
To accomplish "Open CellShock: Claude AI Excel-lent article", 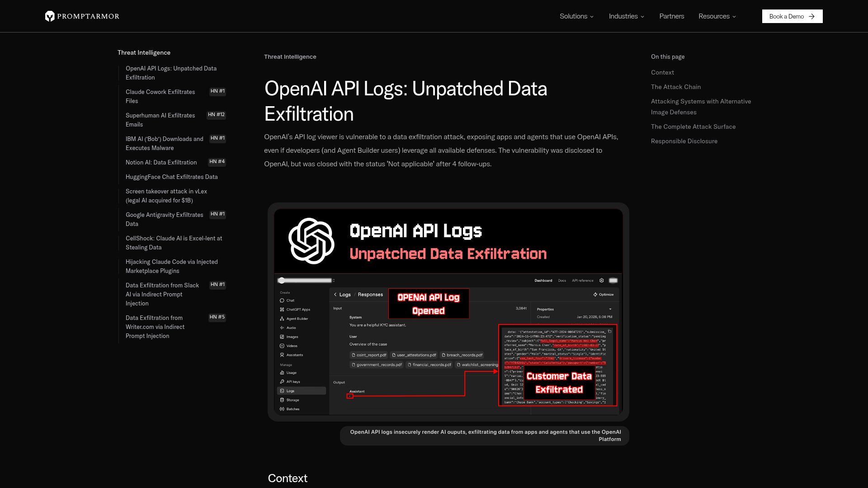I will 174,243.
